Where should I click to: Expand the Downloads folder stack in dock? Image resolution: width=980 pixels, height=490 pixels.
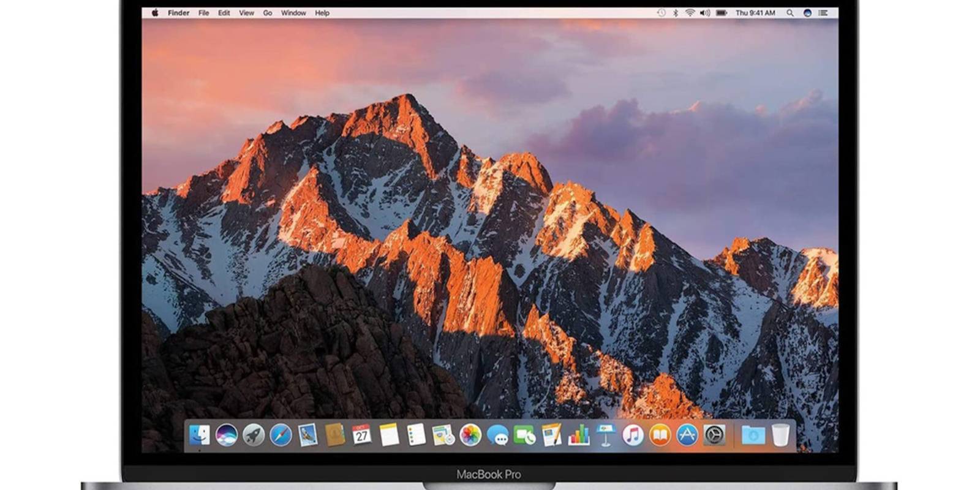(753, 435)
